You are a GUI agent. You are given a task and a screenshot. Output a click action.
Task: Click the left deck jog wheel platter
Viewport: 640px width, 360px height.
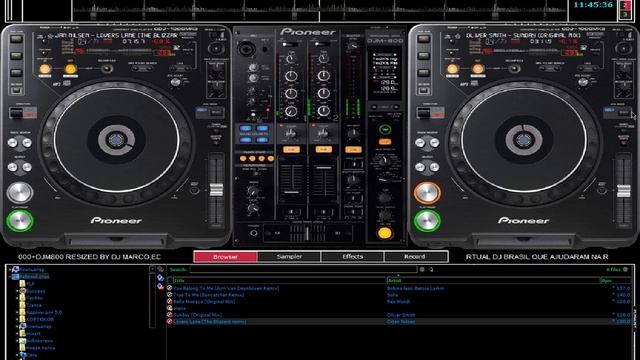click(116, 140)
